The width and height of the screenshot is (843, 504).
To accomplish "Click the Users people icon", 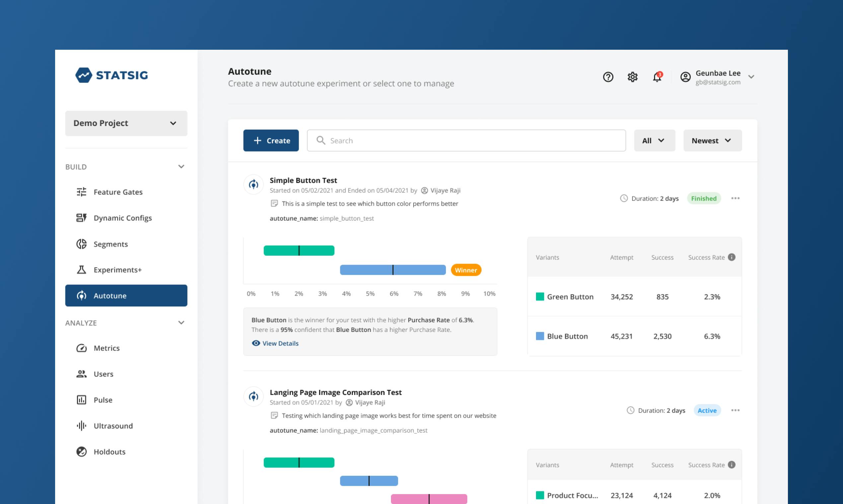I will pos(82,374).
